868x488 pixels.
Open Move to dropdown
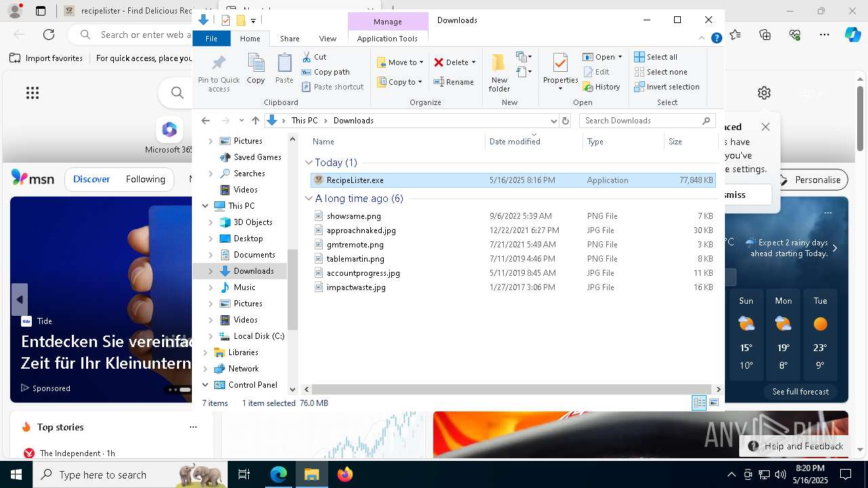pyautogui.click(x=400, y=62)
